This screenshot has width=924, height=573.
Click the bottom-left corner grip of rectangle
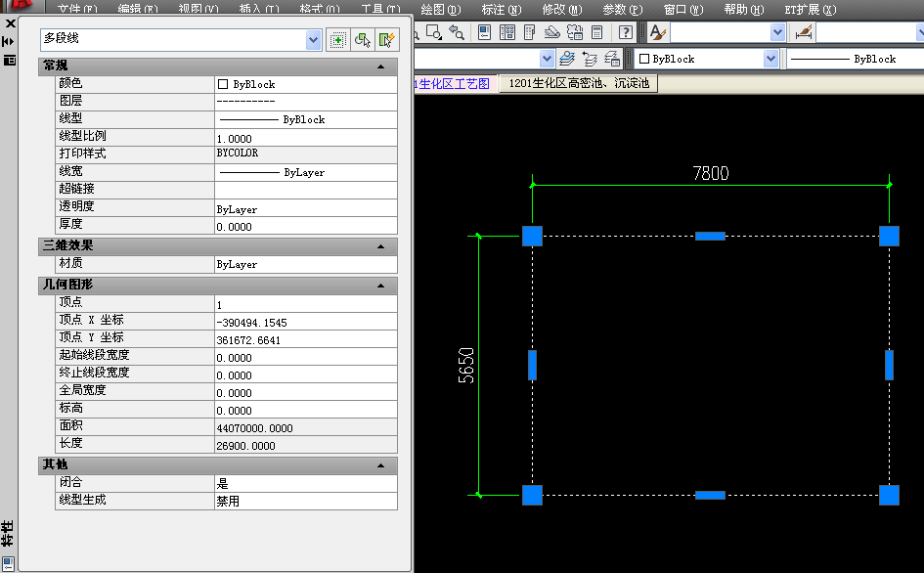coord(532,495)
